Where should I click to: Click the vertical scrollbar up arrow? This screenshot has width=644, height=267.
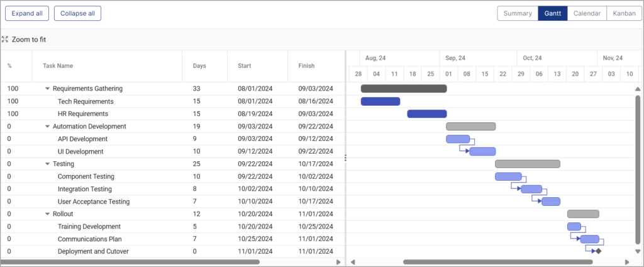pos(638,89)
